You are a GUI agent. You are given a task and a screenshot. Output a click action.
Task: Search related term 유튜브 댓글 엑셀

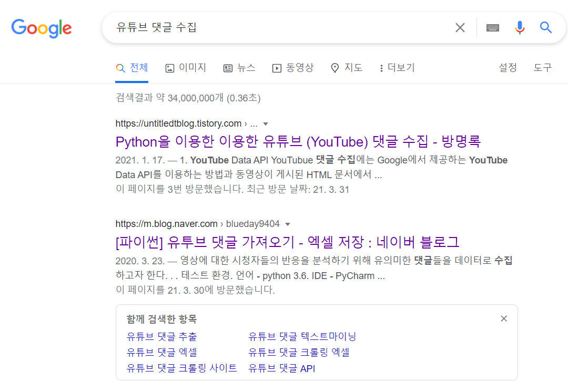[x=161, y=352]
